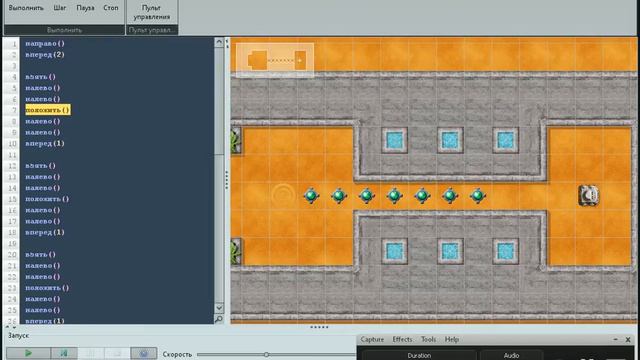This screenshot has height=360, width=640.
Task: Open the Effects menu in recorder window
Action: click(x=402, y=339)
